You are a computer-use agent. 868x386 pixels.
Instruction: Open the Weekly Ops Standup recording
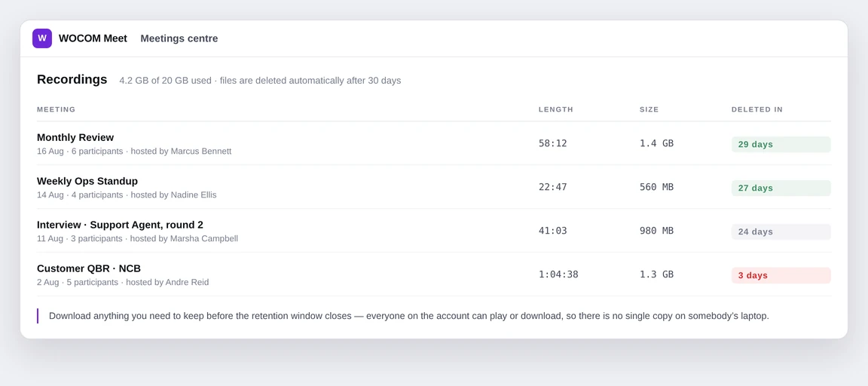coord(433,187)
